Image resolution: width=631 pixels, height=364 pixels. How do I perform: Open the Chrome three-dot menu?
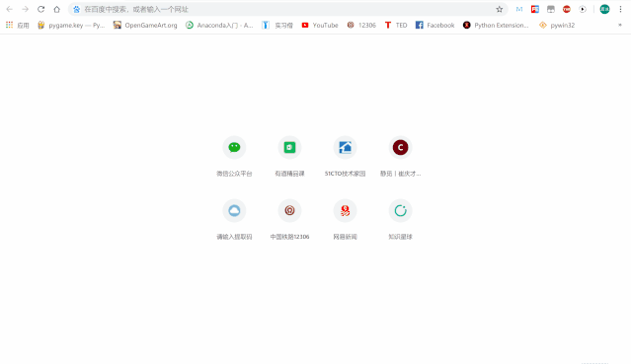[620, 9]
